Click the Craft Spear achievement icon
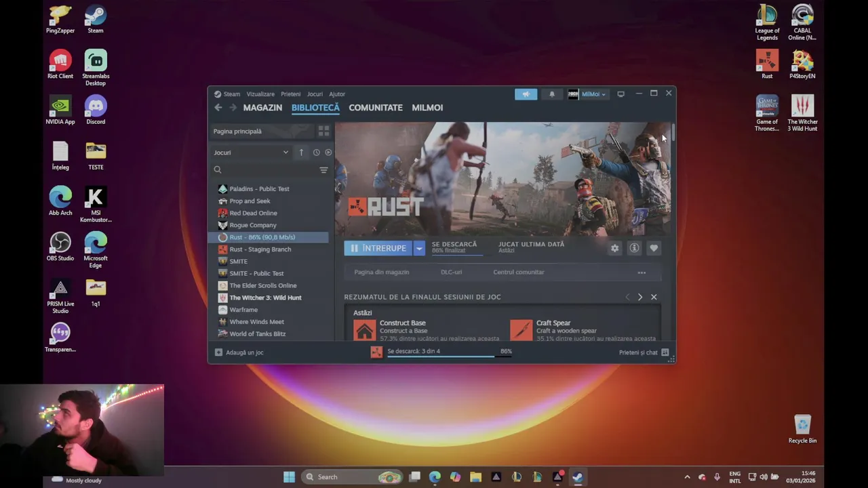The width and height of the screenshot is (868, 488). [521, 330]
